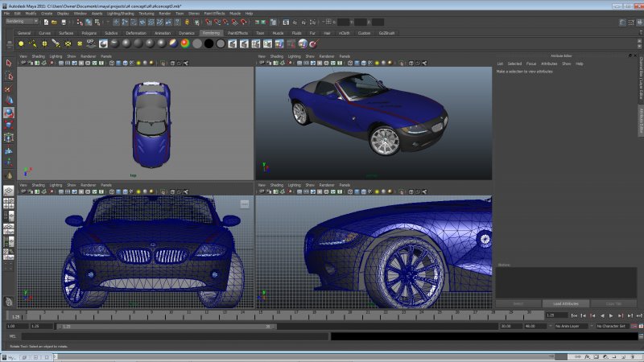Click the black surface shader shelf icon
Viewport: 644px width, 362px height.
(x=208, y=43)
